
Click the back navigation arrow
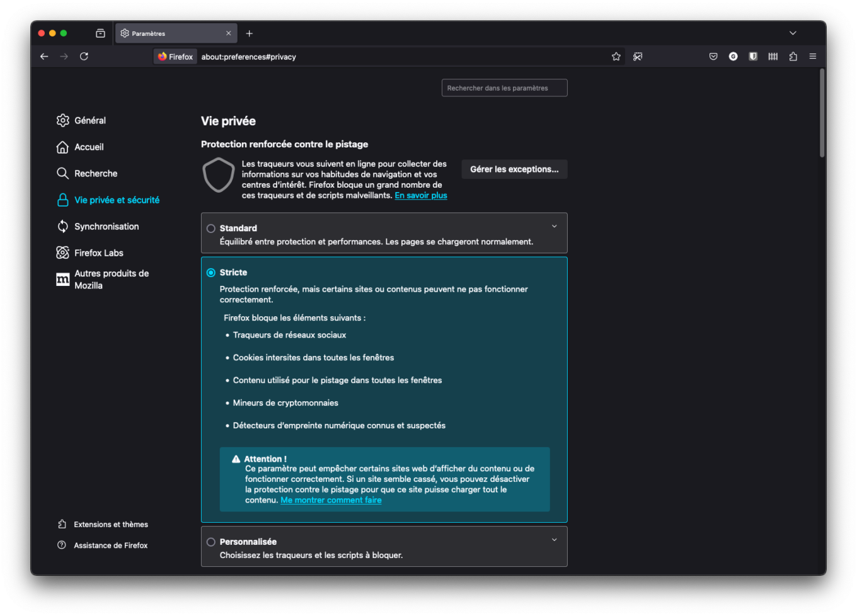[x=44, y=57]
